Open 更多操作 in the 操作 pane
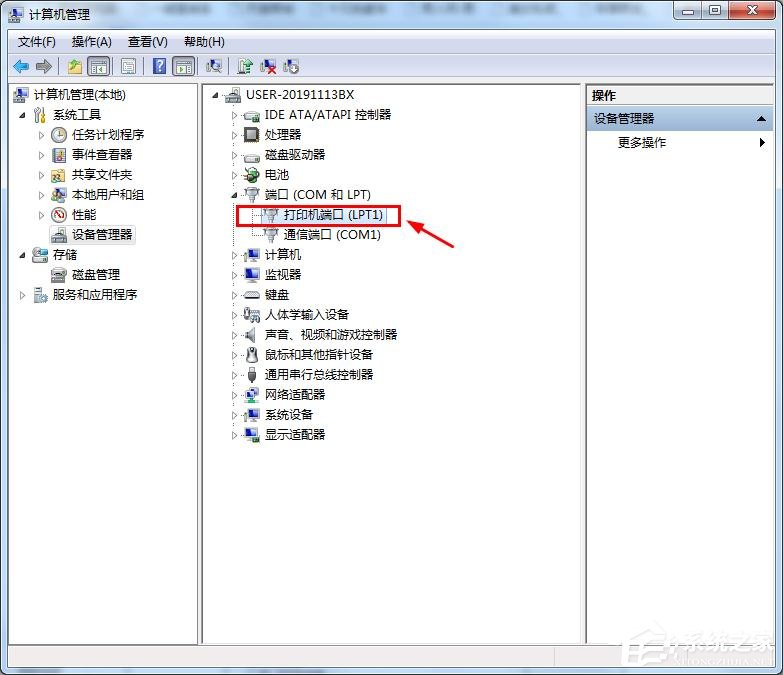 click(642, 143)
